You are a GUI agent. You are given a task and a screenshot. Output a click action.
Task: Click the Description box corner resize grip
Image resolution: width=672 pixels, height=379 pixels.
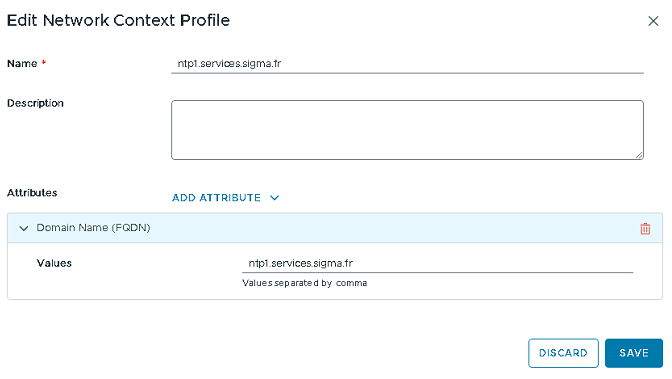639,155
